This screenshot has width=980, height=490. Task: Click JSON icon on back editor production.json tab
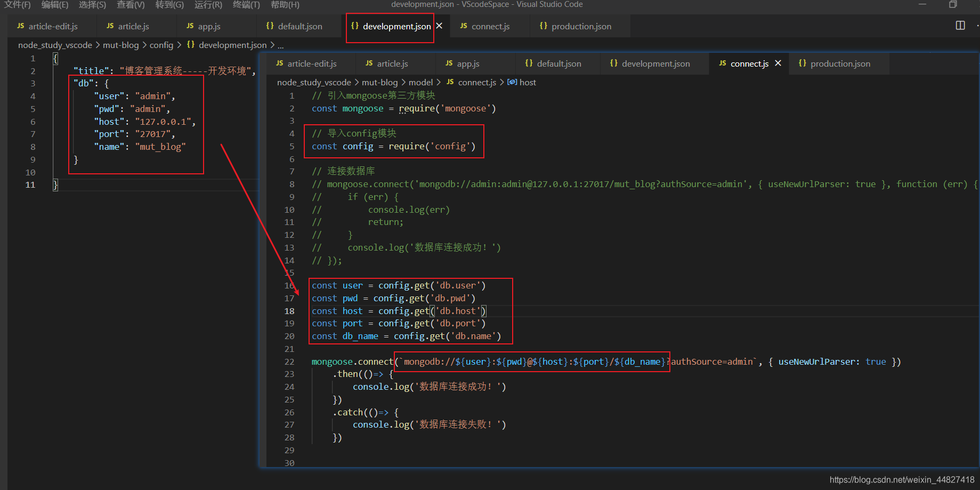[x=544, y=26]
